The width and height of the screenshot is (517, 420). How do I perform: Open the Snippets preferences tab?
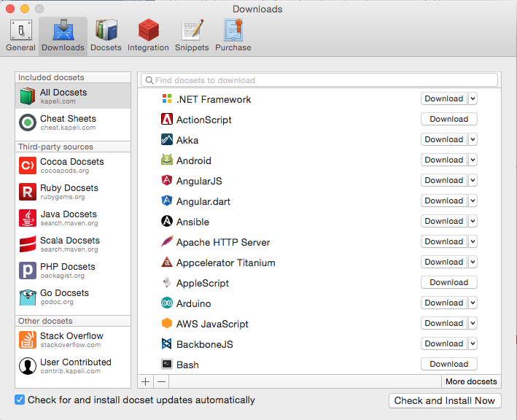(x=192, y=35)
